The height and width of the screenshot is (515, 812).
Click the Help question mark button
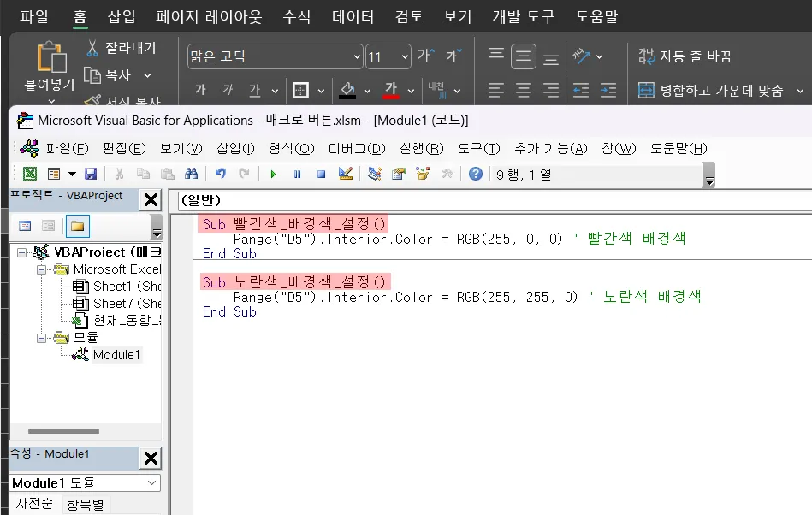point(475,174)
